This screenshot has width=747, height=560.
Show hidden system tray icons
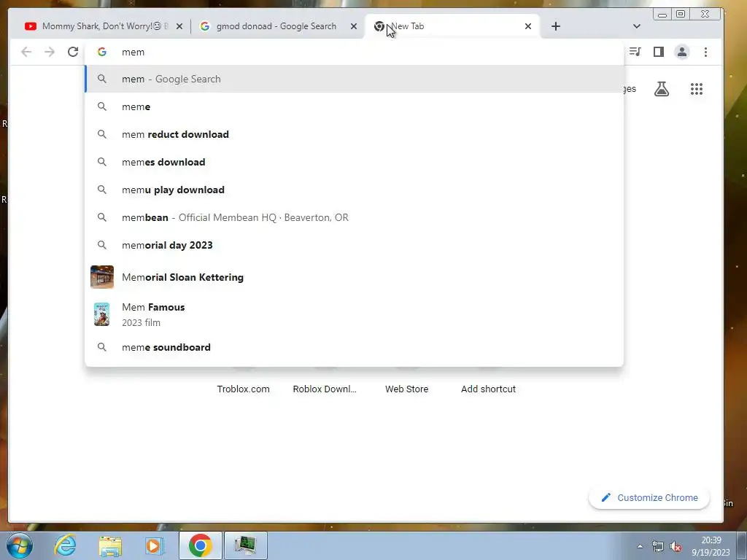(x=640, y=546)
